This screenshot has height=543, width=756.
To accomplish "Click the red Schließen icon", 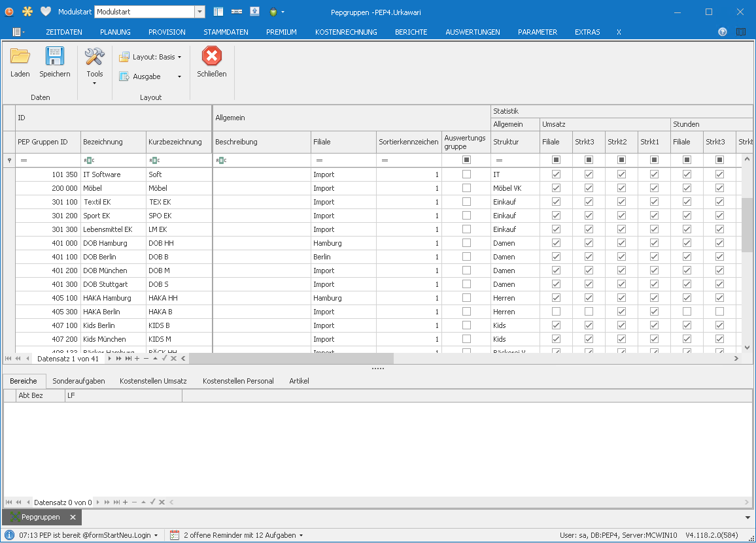I will click(x=211, y=57).
